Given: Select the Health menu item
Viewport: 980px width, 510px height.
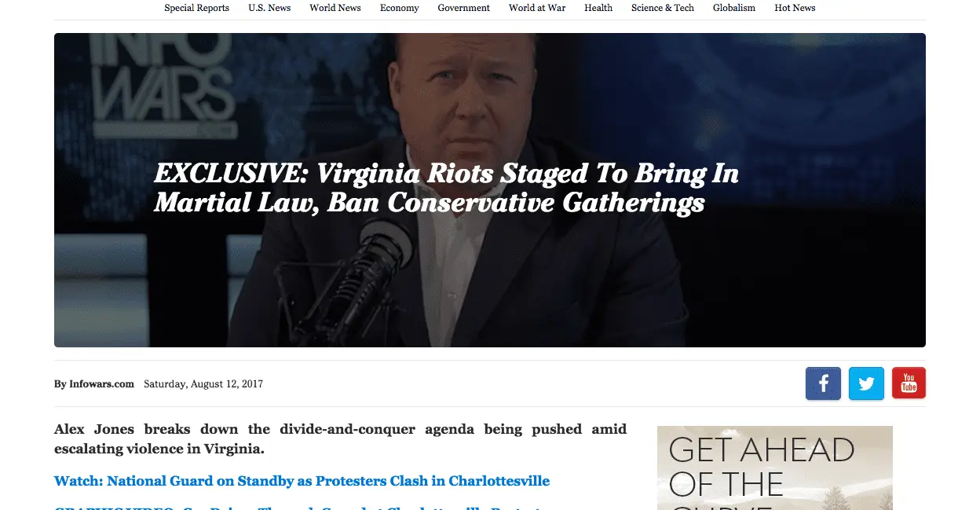Looking at the screenshot, I should [x=598, y=8].
